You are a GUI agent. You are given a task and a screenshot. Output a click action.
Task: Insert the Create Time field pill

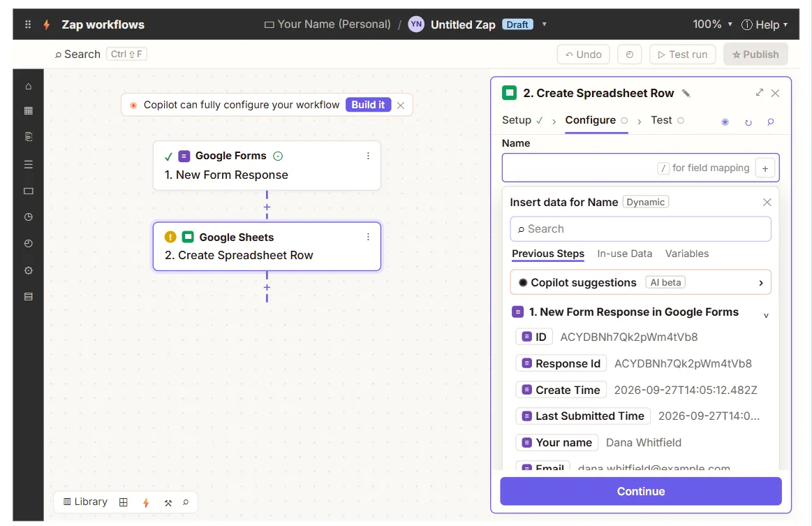click(x=561, y=390)
